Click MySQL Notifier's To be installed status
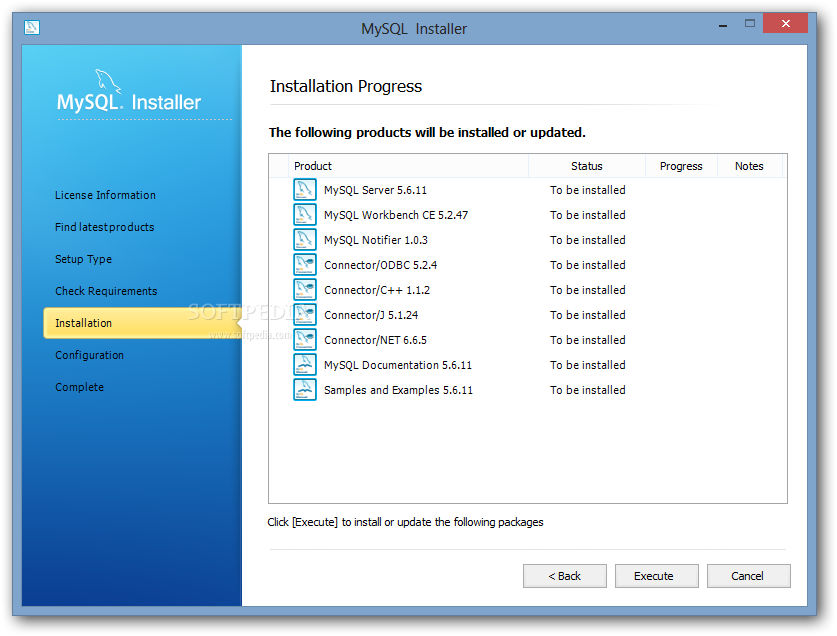This screenshot has width=837, height=636. [588, 240]
